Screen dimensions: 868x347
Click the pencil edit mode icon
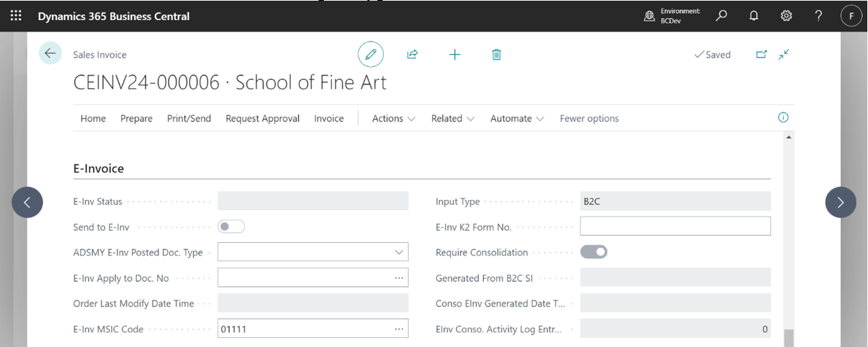coord(370,54)
